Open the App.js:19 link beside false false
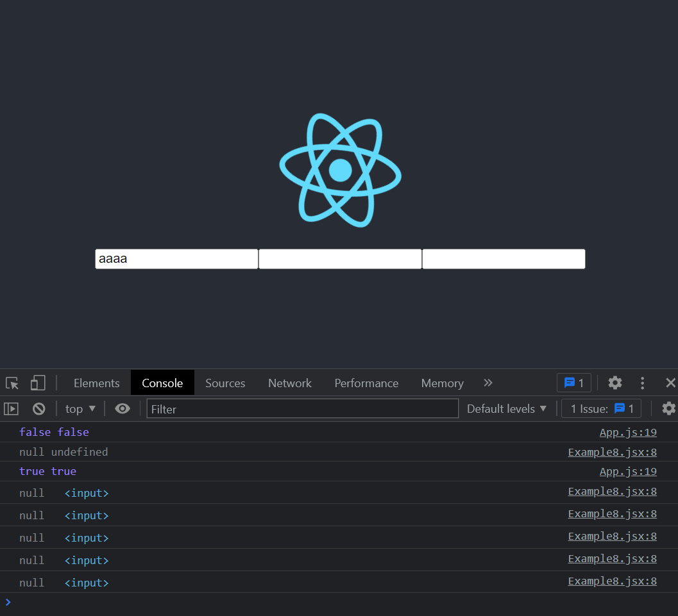 (628, 433)
